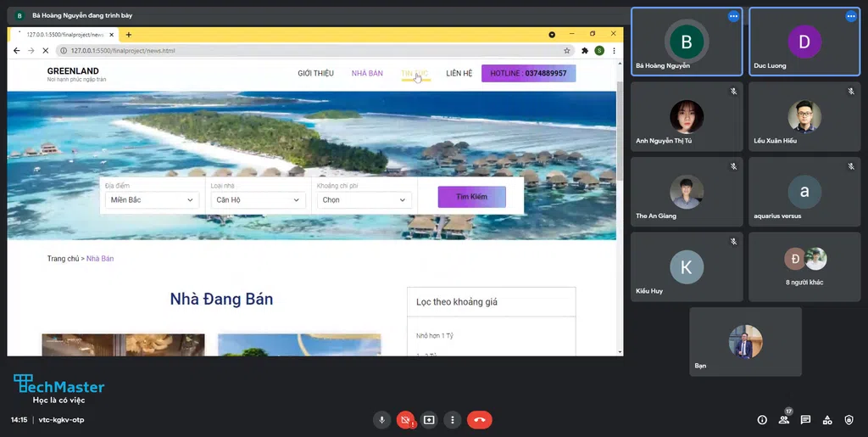Click the Trang chủ breadcrumb link
The width and height of the screenshot is (868, 437).
click(63, 259)
